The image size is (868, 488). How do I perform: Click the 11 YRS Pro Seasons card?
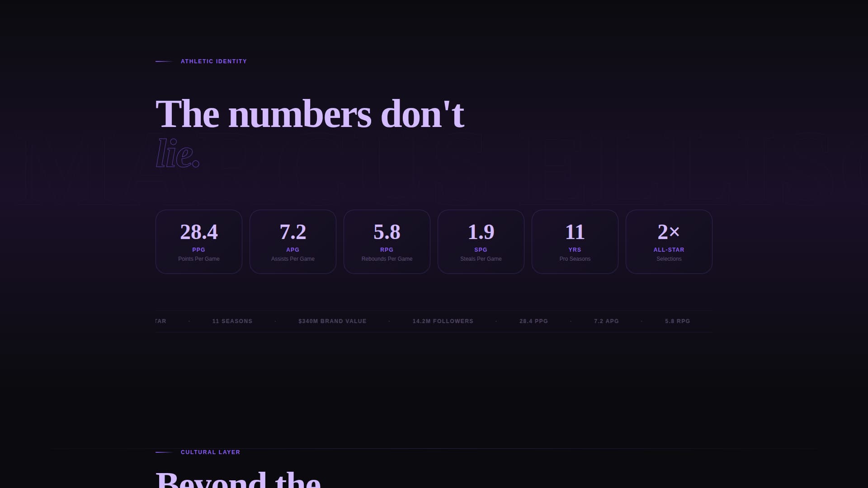pos(575,241)
